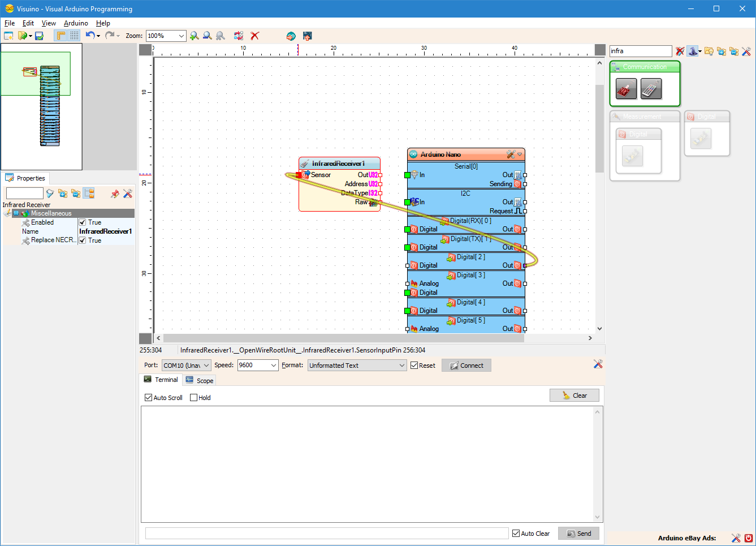The image size is (756, 546).
Task: Click the Clear terminal button
Action: click(574, 395)
